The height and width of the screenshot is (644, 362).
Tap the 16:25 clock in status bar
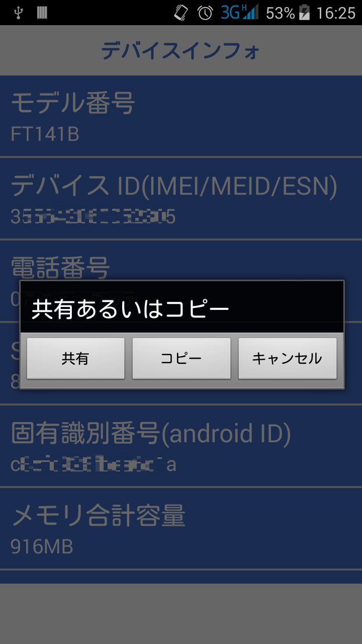pyautogui.click(x=336, y=13)
